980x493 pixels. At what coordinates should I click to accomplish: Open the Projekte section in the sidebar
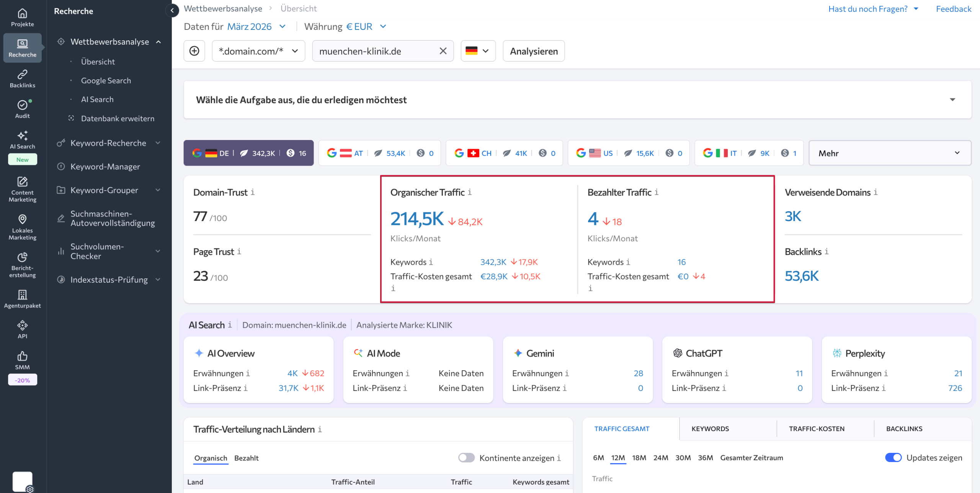pos(22,17)
